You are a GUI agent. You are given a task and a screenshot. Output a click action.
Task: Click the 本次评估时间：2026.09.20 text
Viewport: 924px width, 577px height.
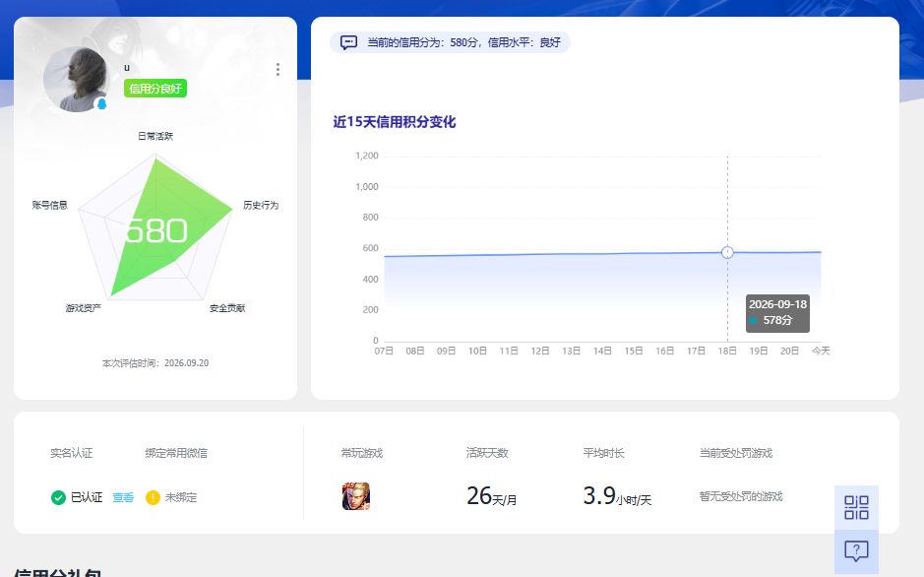point(155,363)
